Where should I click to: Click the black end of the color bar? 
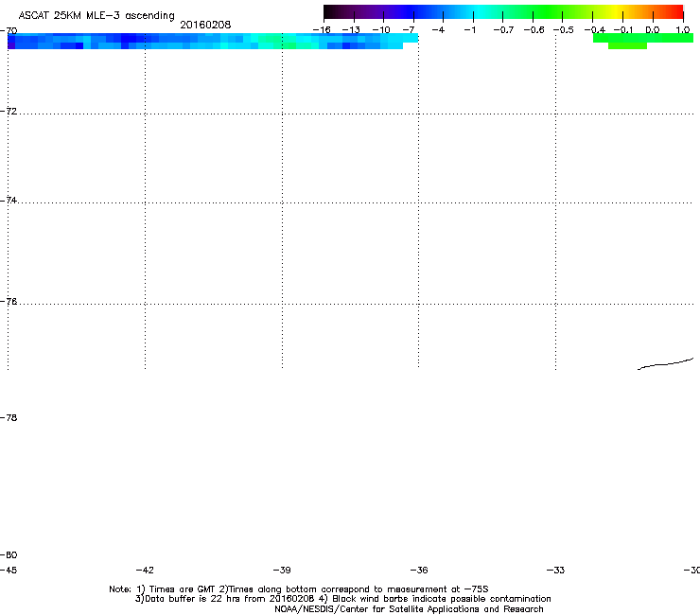(x=329, y=11)
